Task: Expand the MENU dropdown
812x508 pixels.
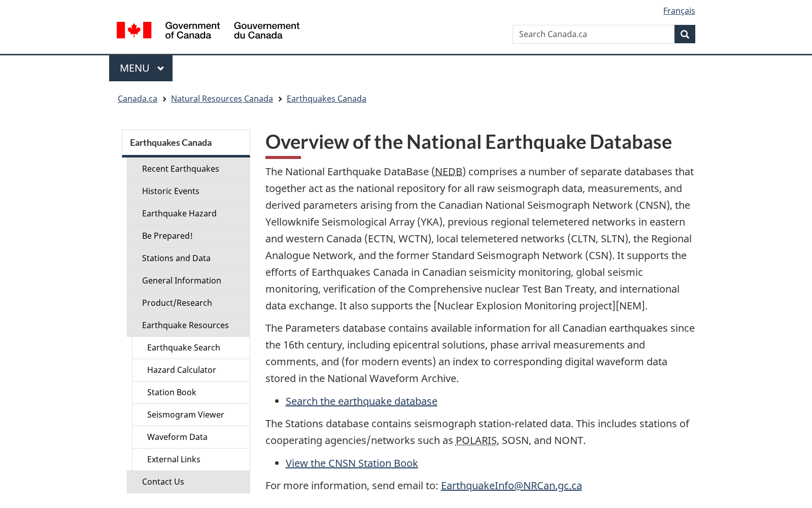Action: pyautogui.click(x=141, y=68)
